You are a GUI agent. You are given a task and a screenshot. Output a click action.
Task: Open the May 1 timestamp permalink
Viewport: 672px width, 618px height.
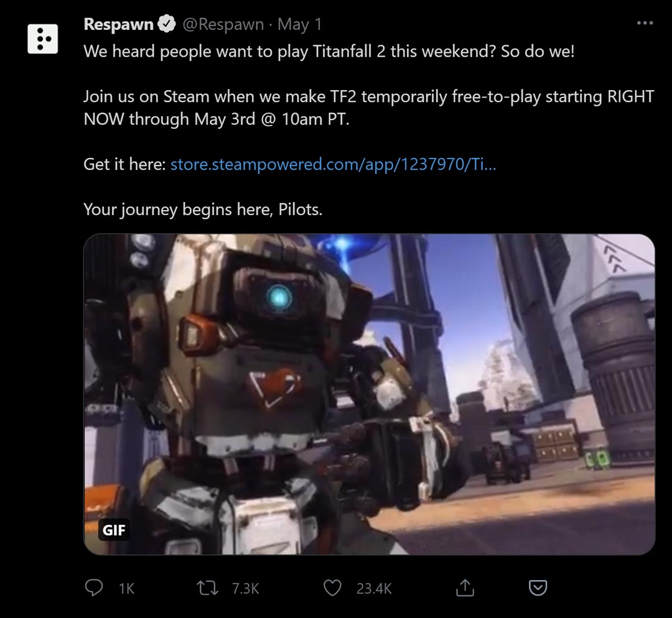[299, 24]
